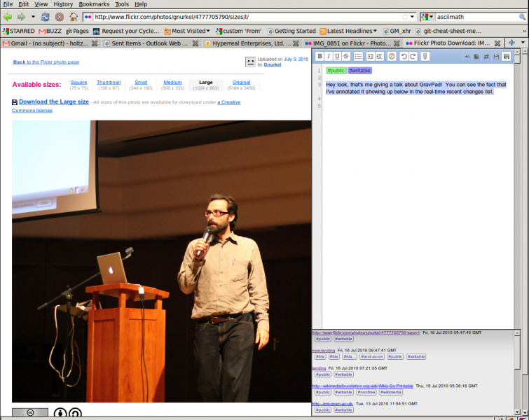Close the Hyperreal Enterprises tab
Screen dimensions: 529x420
[x=296, y=43]
